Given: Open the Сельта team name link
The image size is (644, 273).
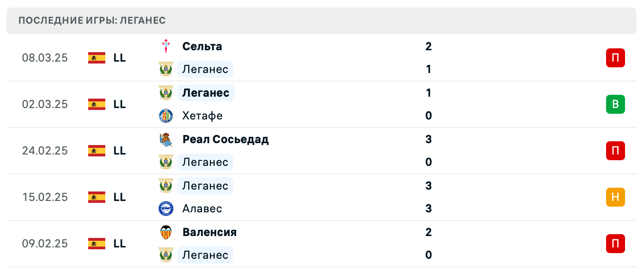Looking at the screenshot, I should [202, 46].
